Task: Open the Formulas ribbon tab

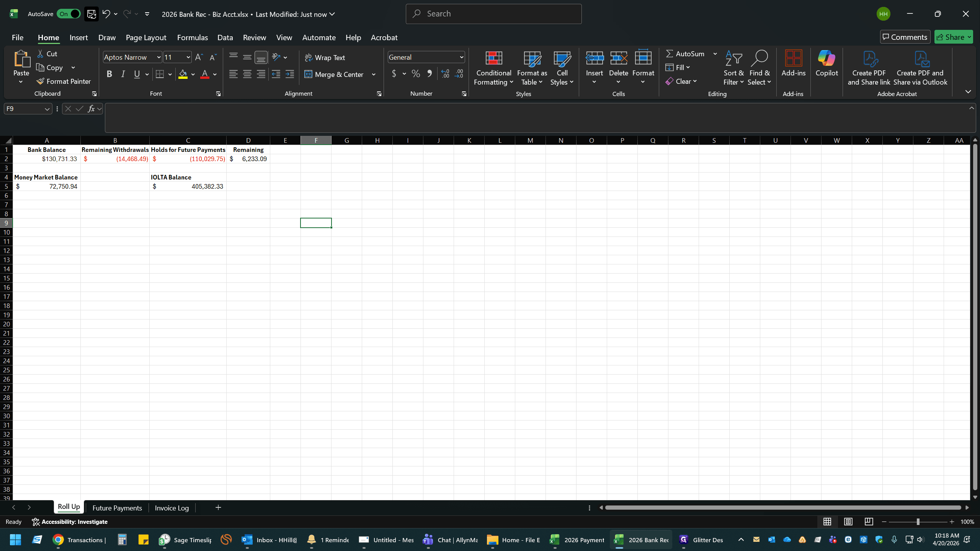Action: tap(192, 37)
